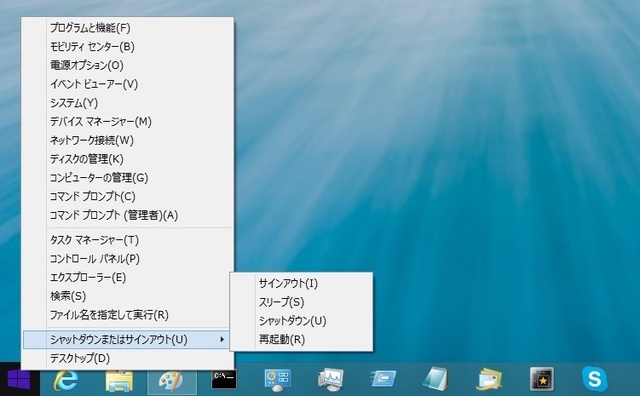Open the Command Prompt taskbar icon
Image resolution: width=640 pixels, height=396 pixels.
224,379
